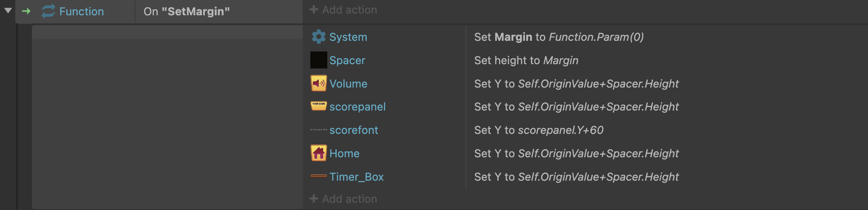Click the Timer_Box bar icon
The height and width of the screenshot is (210, 868).
pos(318,176)
